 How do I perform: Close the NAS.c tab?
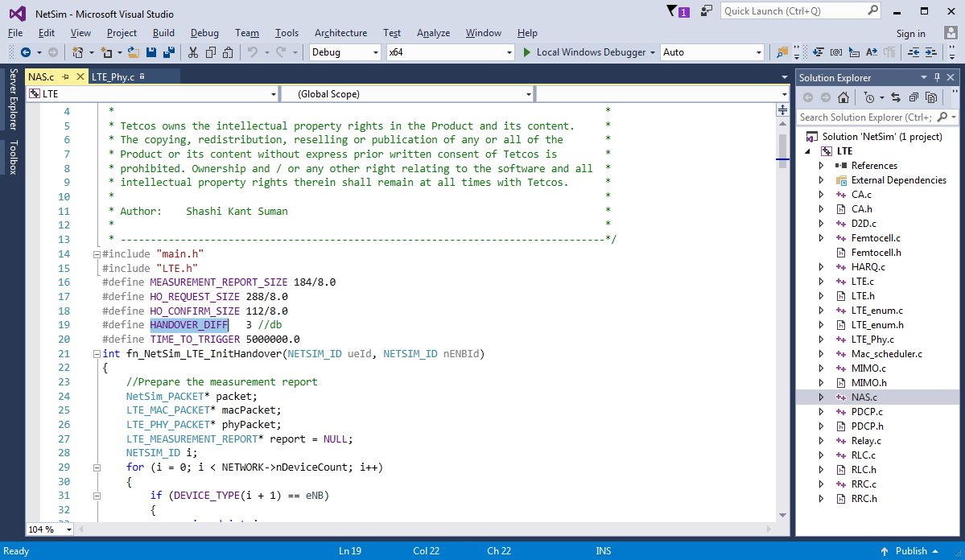coord(80,77)
